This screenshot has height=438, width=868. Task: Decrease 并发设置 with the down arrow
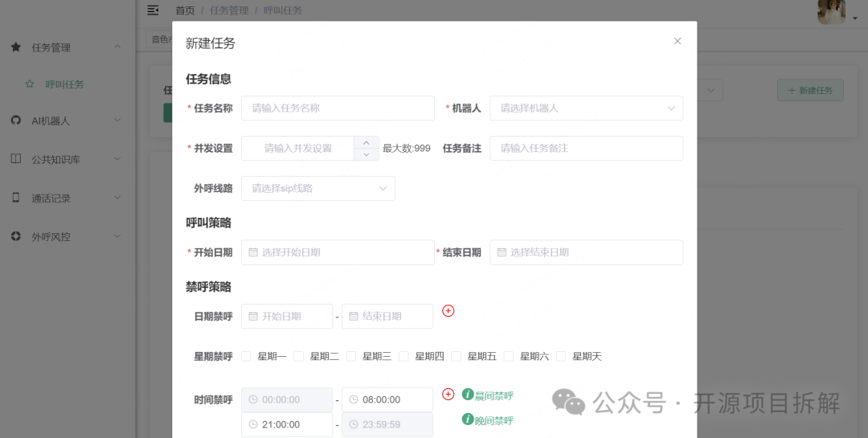tap(366, 154)
